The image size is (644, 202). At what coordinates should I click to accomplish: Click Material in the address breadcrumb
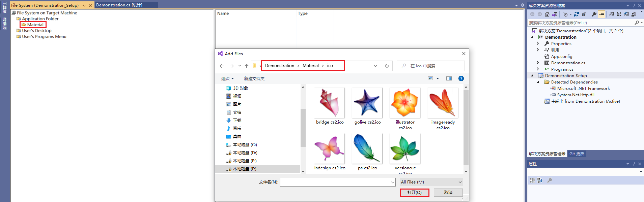310,66
